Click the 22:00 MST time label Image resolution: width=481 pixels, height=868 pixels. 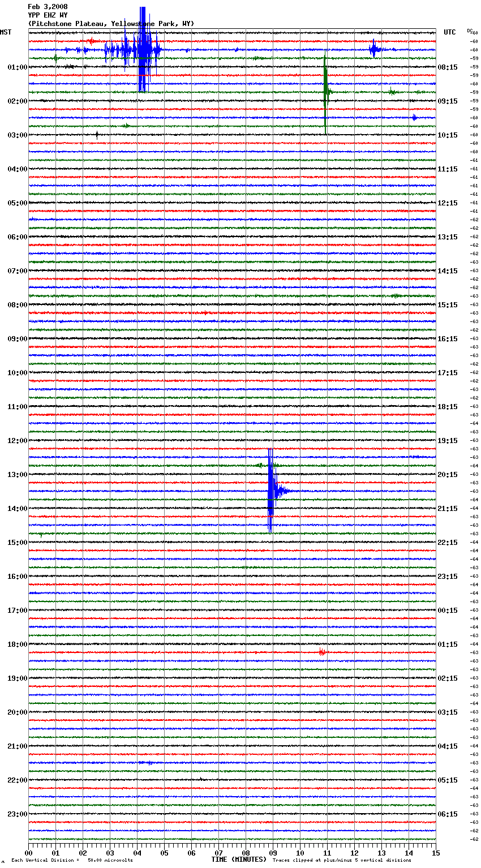[18, 780]
